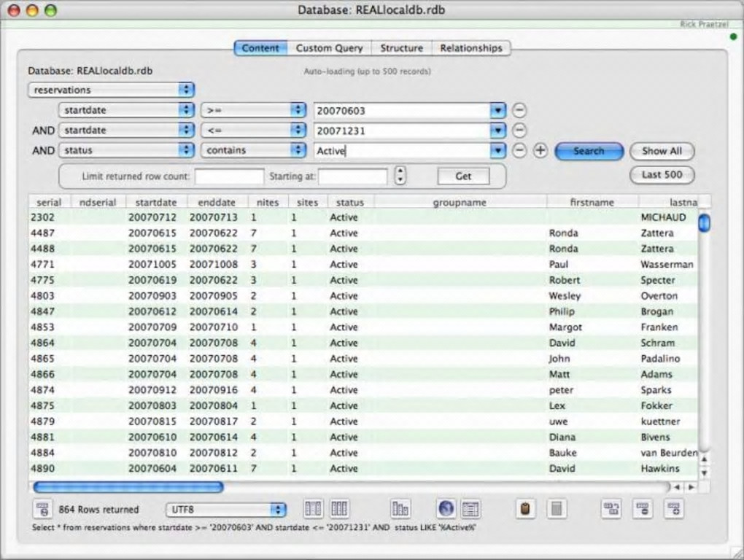Click the print icon beside Rows returned
Viewport: 744px width, 560px height.
[43, 509]
